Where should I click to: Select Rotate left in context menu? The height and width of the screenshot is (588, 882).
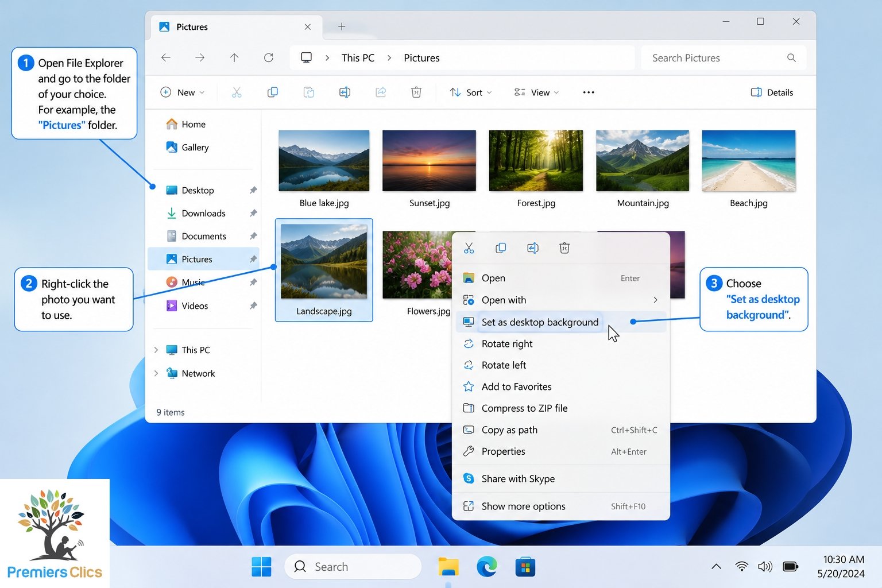click(561, 365)
